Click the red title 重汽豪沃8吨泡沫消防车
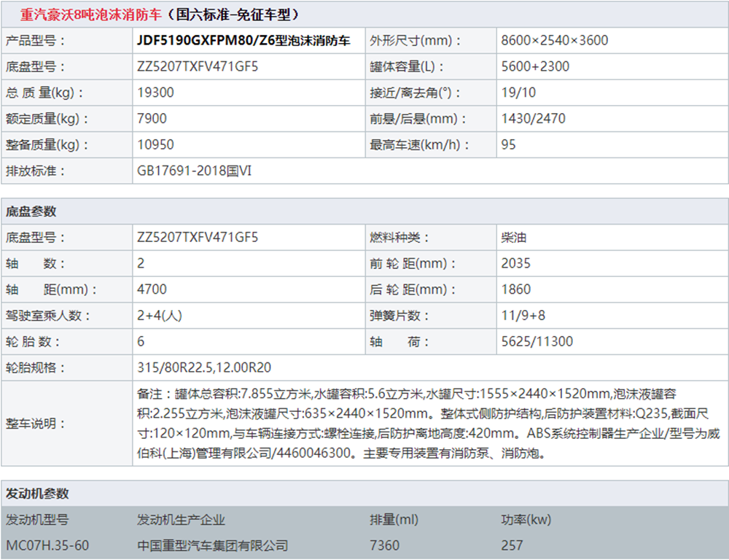Viewport: 729px width, 560px height. [90, 15]
